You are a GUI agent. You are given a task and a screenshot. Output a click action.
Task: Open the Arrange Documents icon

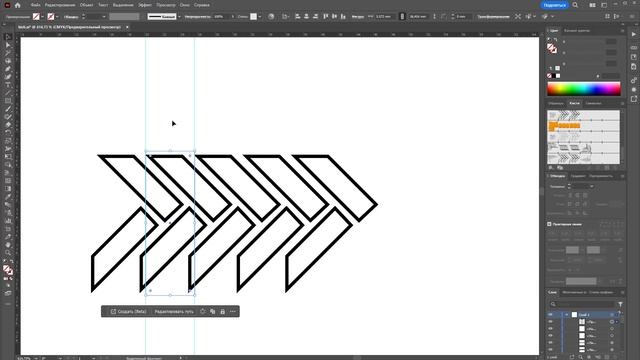point(592,5)
